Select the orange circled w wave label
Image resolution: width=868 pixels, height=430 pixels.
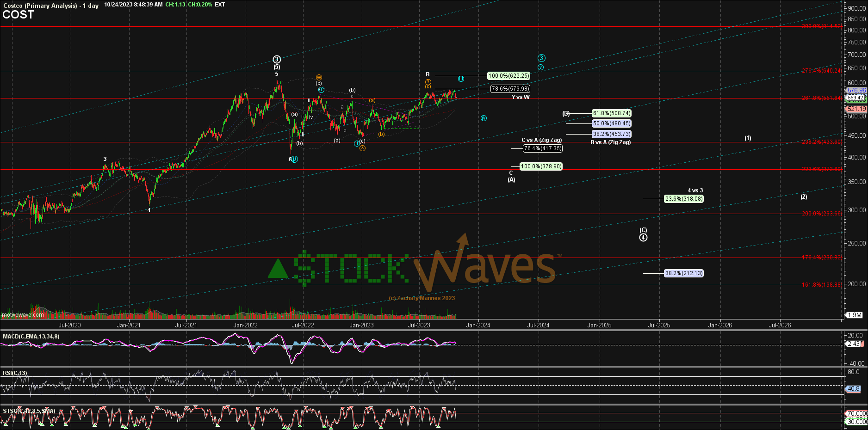[319, 77]
